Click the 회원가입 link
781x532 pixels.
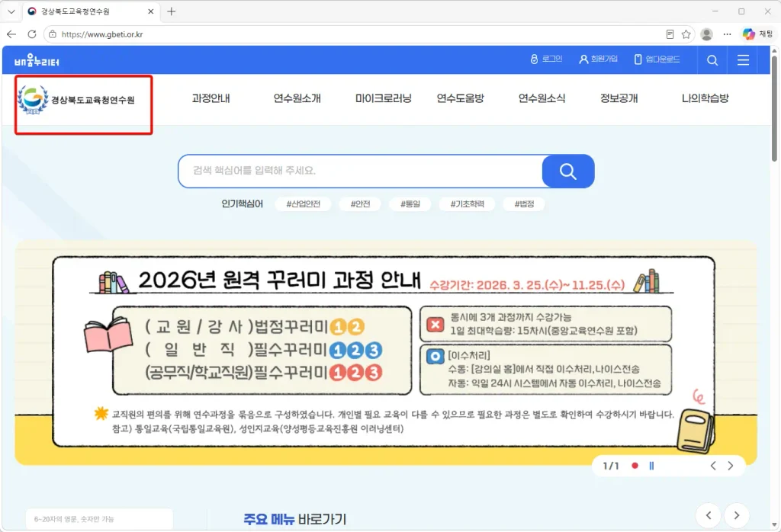(x=598, y=59)
